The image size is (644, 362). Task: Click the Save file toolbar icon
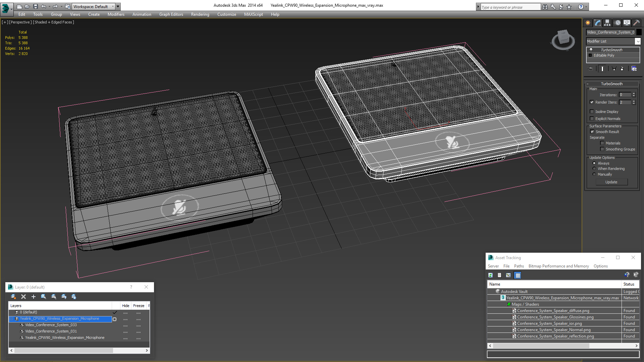[x=36, y=6]
